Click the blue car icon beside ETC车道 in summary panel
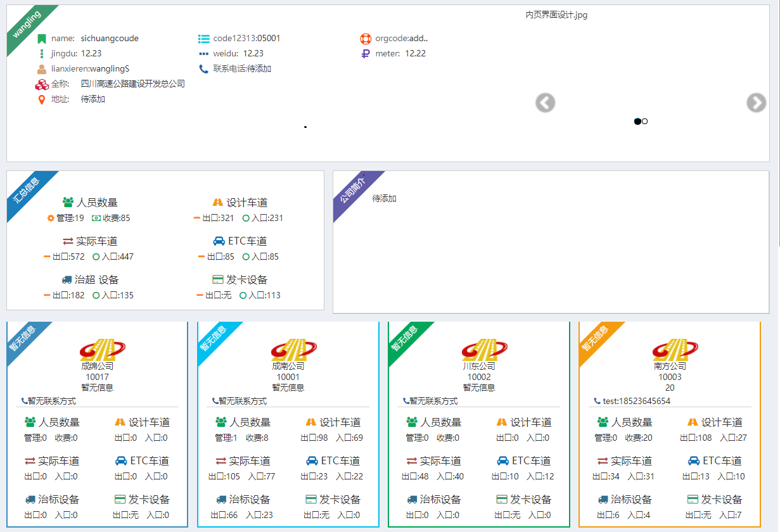The image size is (780, 532). click(x=219, y=241)
